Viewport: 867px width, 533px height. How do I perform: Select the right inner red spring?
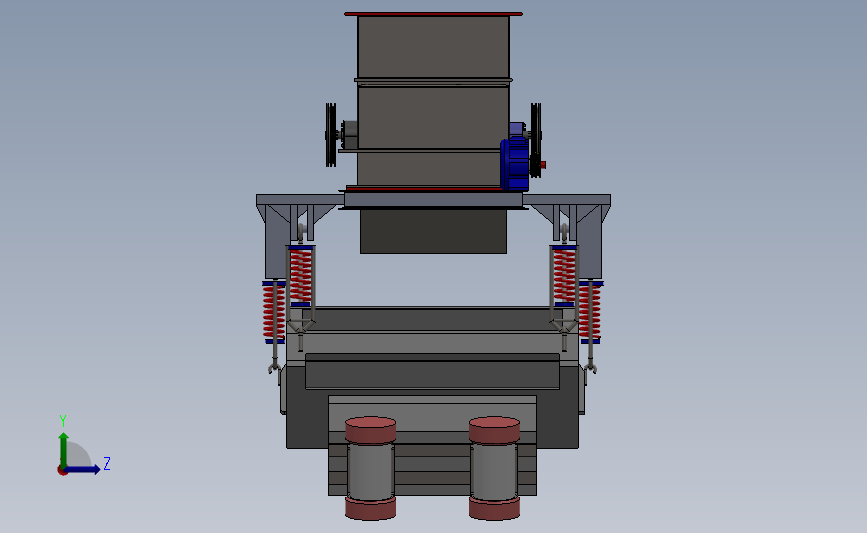click(565, 276)
